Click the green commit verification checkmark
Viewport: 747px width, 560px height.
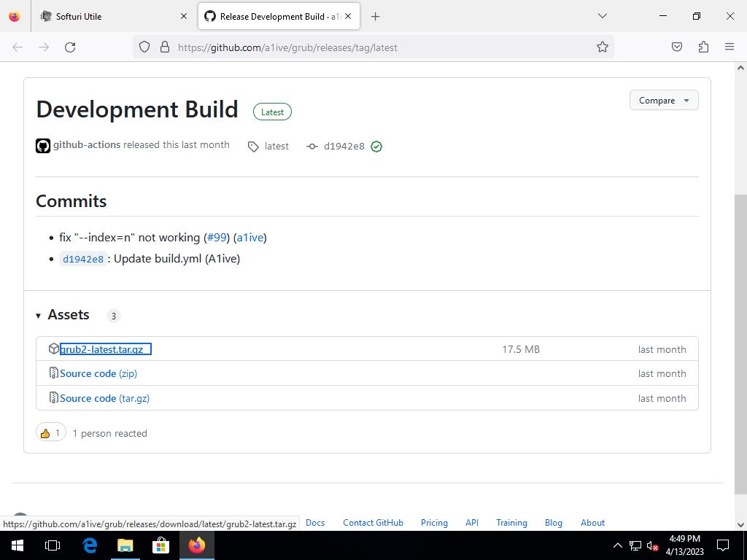(x=376, y=147)
